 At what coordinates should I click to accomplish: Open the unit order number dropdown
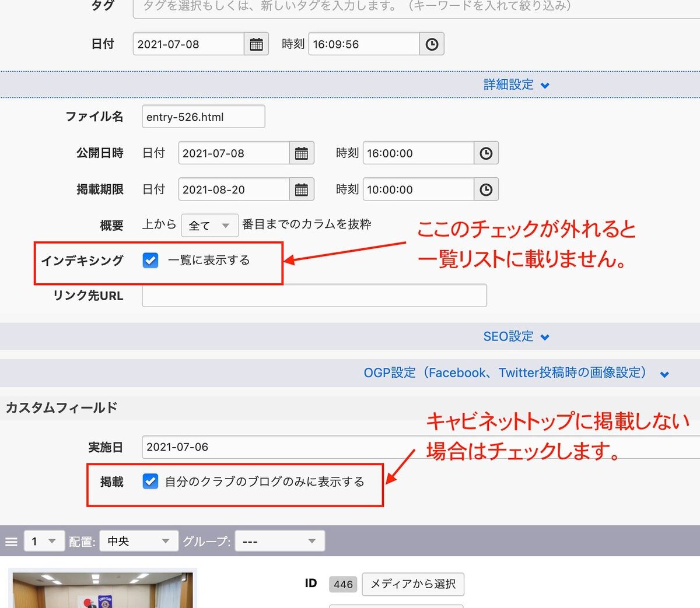[44, 542]
